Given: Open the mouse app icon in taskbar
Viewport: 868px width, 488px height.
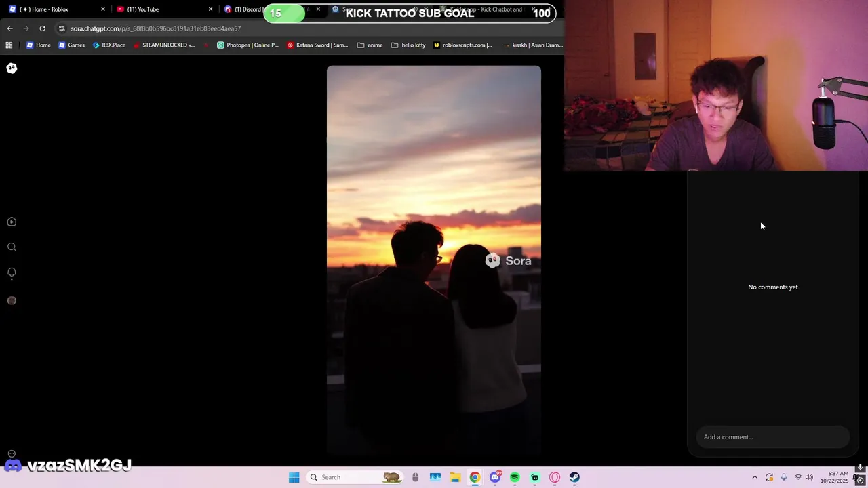Looking at the screenshot, I should 415,477.
